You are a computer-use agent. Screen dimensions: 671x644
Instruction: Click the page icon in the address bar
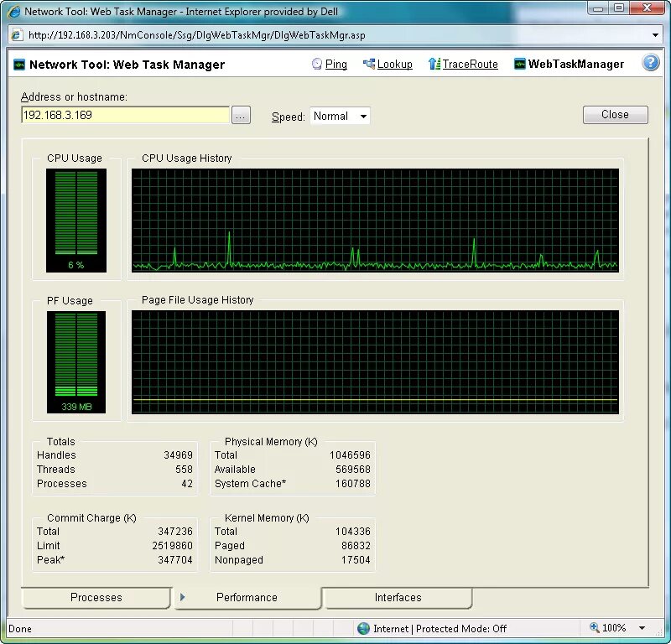coord(16,35)
